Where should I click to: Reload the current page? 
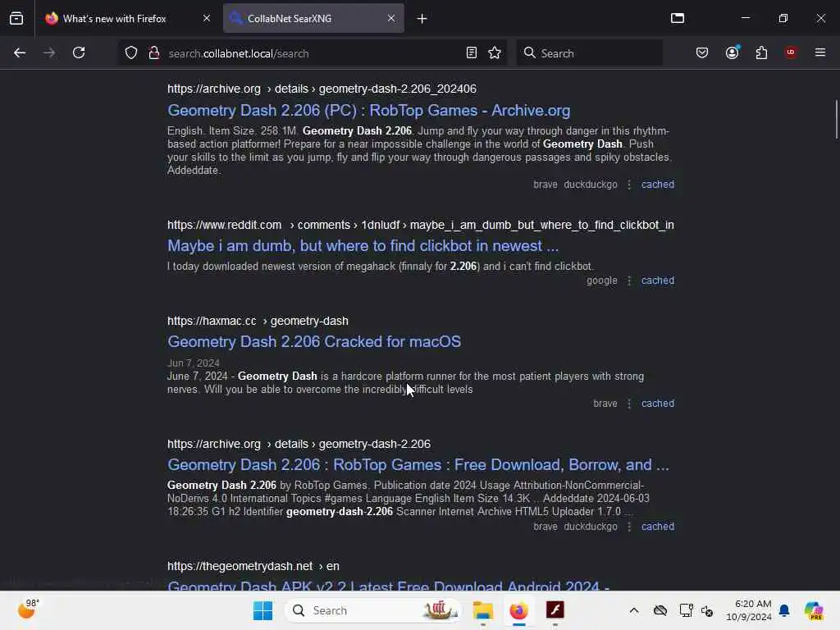click(79, 52)
